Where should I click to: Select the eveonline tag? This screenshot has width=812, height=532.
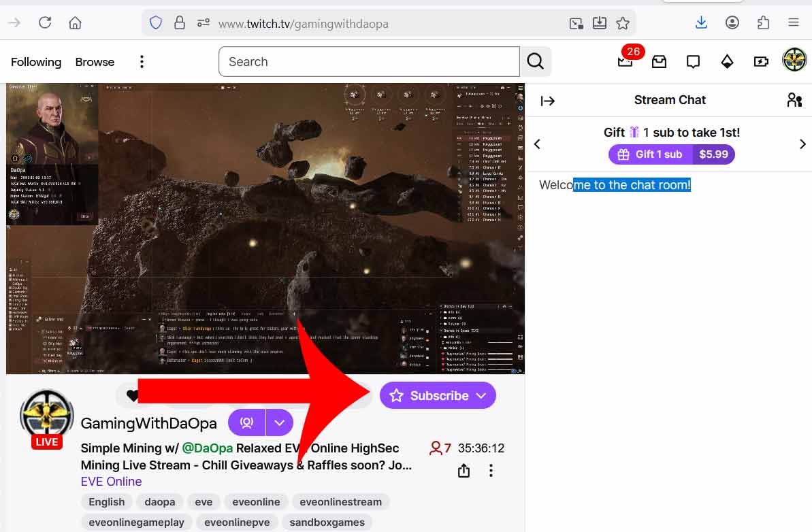coord(257,502)
